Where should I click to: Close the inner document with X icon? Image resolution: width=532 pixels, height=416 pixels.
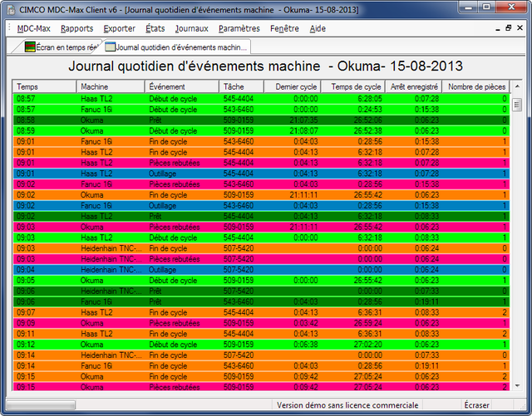point(520,27)
